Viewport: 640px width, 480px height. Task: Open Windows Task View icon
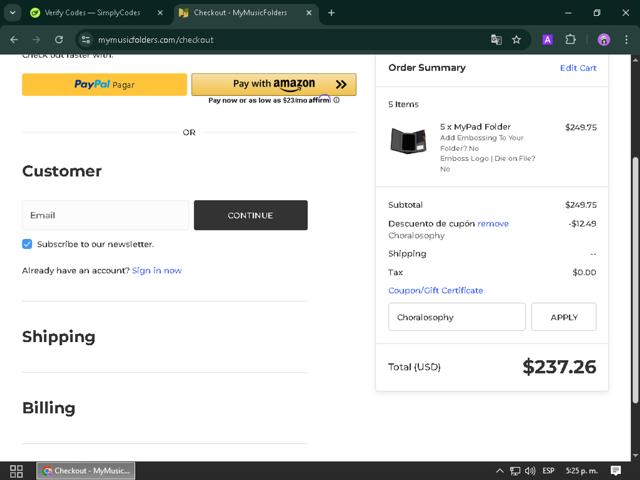click(x=16, y=471)
